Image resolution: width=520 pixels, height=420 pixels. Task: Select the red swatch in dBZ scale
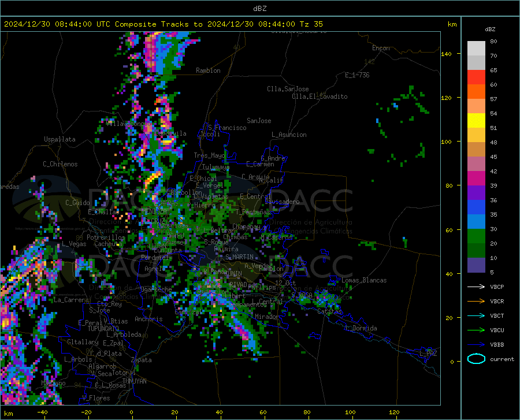(476, 77)
